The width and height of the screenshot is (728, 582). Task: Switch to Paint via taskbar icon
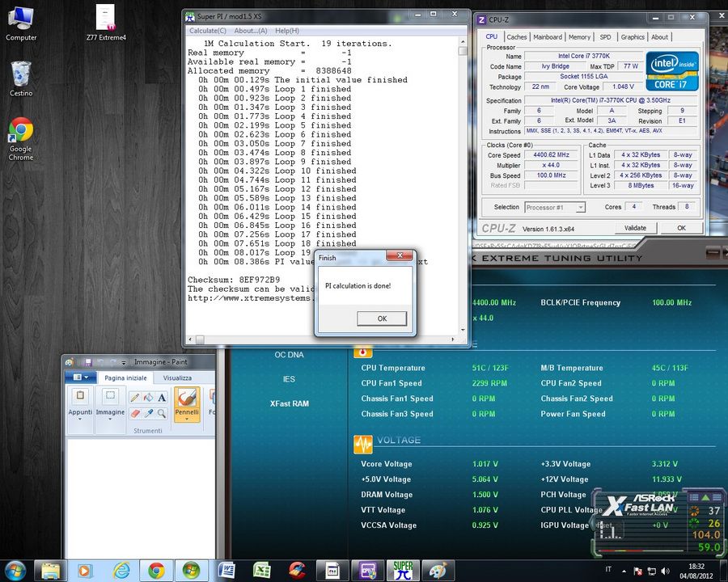[x=438, y=571]
